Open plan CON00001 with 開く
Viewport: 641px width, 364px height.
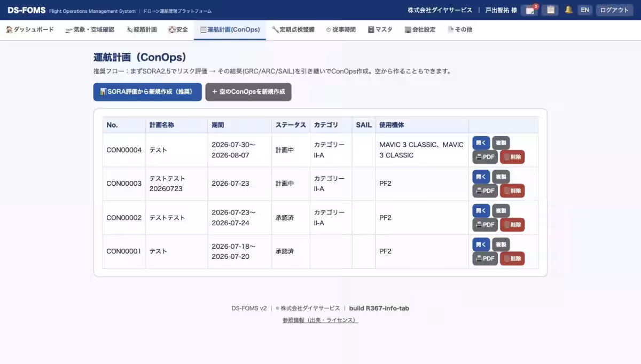481,244
